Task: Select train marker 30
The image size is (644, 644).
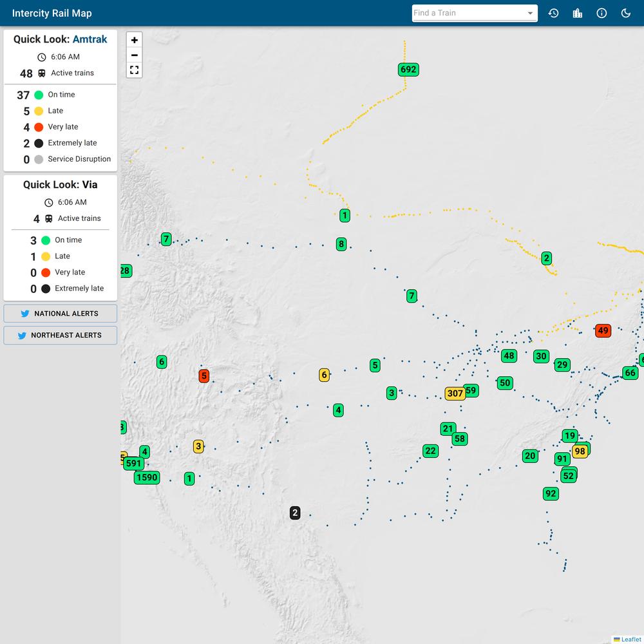Action: pyautogui.click(x=542, y=356)
